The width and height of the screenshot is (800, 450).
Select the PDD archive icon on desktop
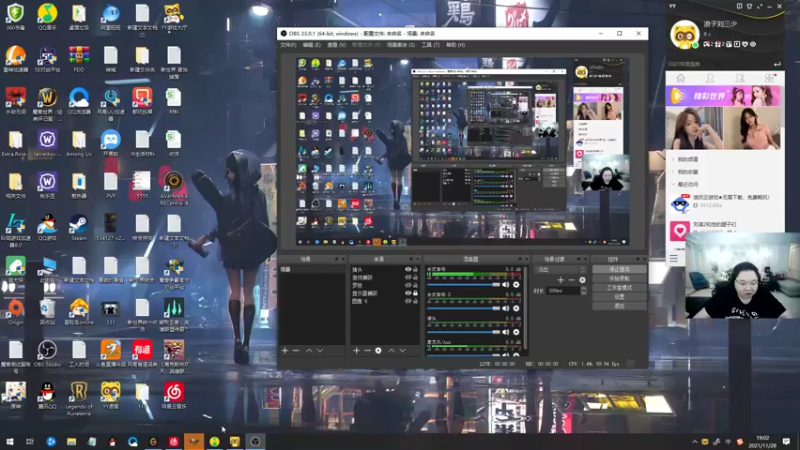click(x=79, y=59)
